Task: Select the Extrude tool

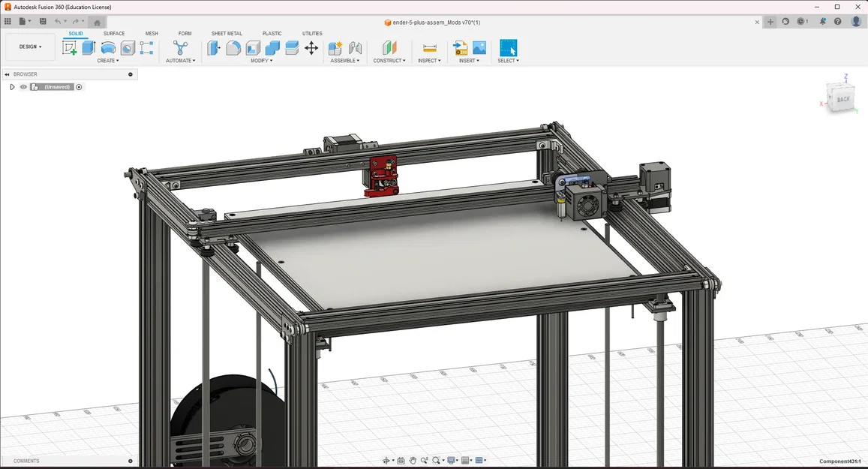Action: tap(89, 48)
